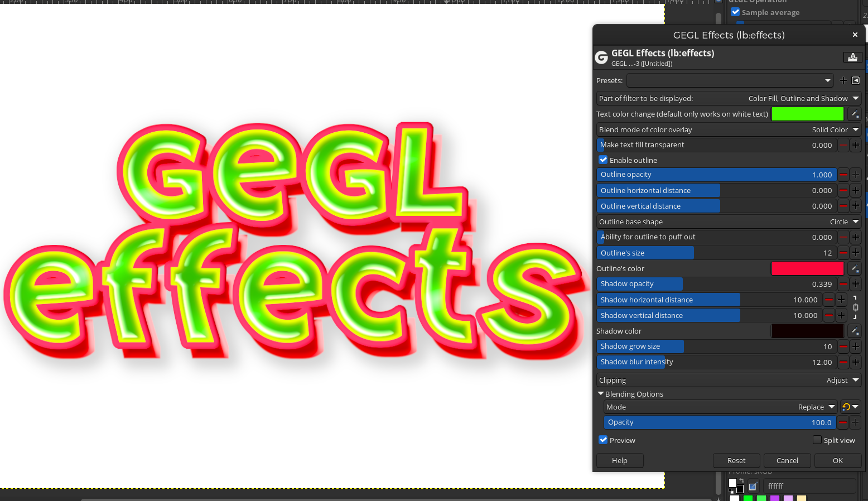Open blending Mode Replace dropdown
The image size is (868, 501).
point(720,407)
